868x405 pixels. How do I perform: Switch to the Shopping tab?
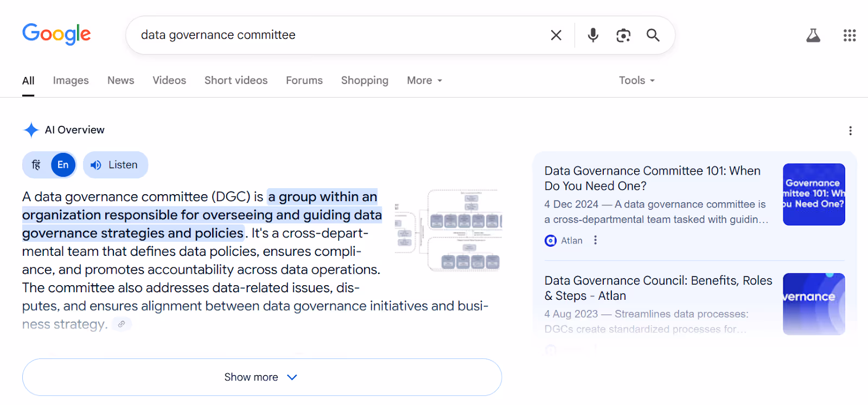click(365, 80)
